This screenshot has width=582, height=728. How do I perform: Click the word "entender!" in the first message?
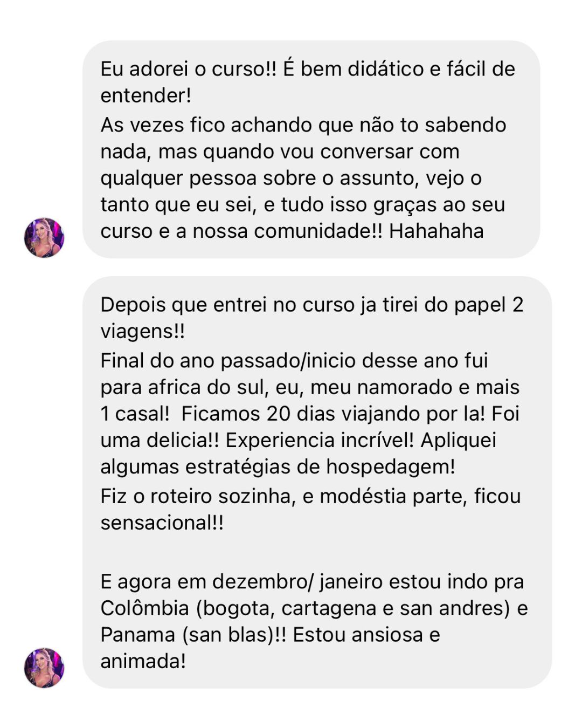146,95
